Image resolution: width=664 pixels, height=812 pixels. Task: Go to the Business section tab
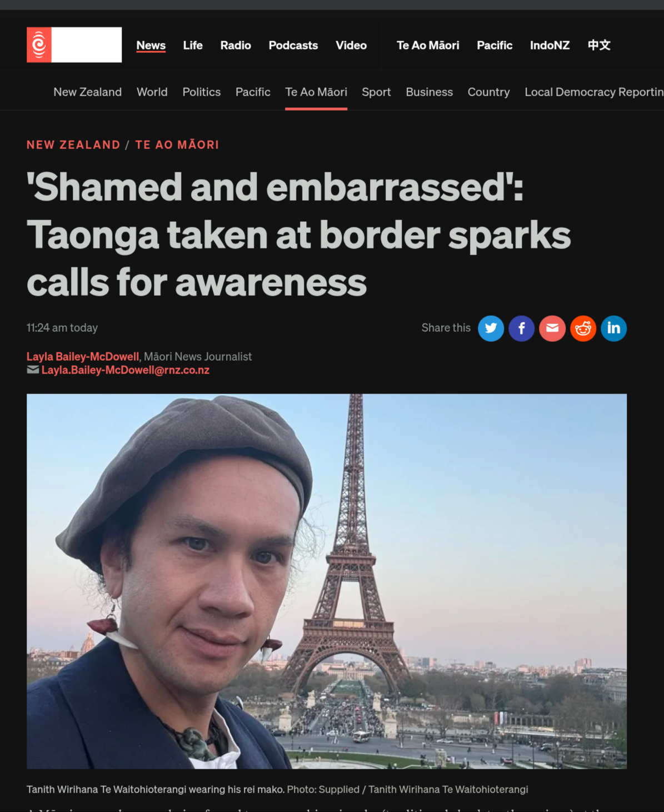coord(429,92)
